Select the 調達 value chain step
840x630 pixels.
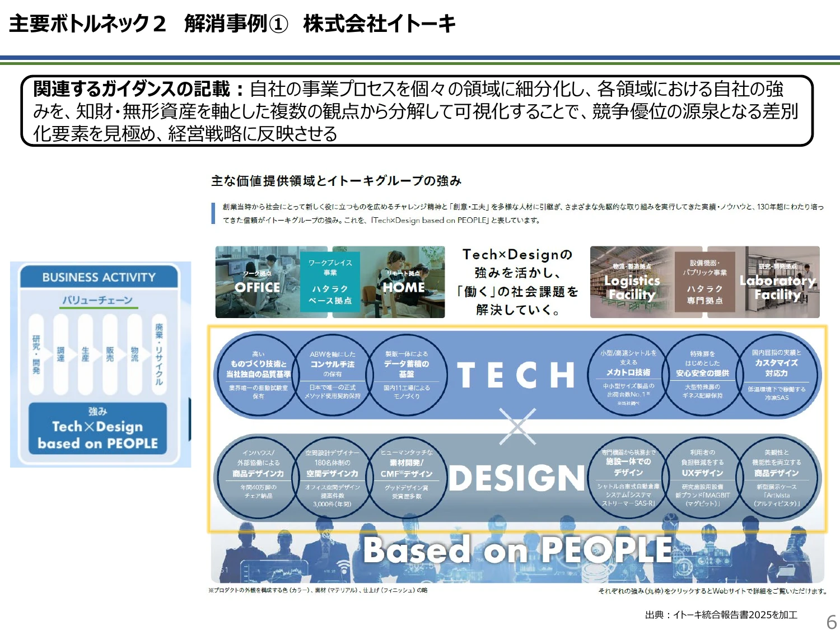pyautogui.click(x=61, y=354)
